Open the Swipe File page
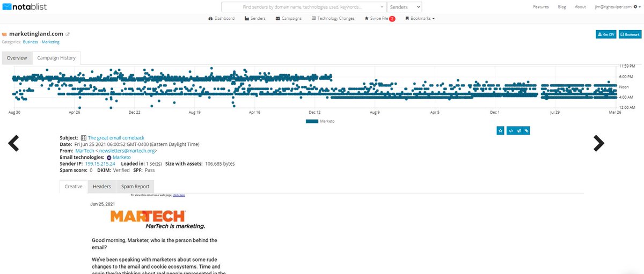Viewport: 644px width, 274px height. [376, 18]
